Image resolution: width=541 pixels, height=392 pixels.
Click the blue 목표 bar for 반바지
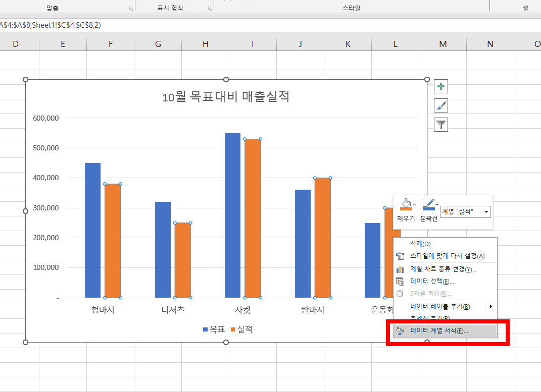pos(303,244)
